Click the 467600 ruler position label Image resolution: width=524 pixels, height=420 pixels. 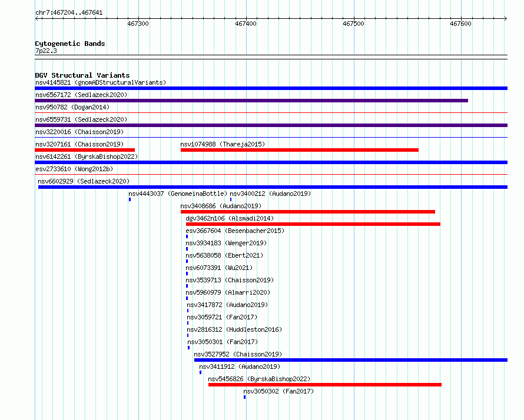pyautogui.click(x=460, y=24)
